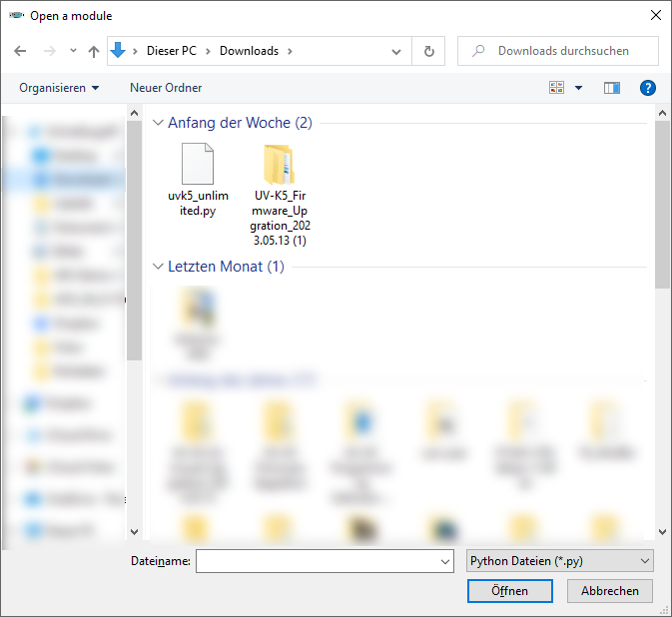
Task: Expand the view options dropdown arrow
Action: [579, 88]
